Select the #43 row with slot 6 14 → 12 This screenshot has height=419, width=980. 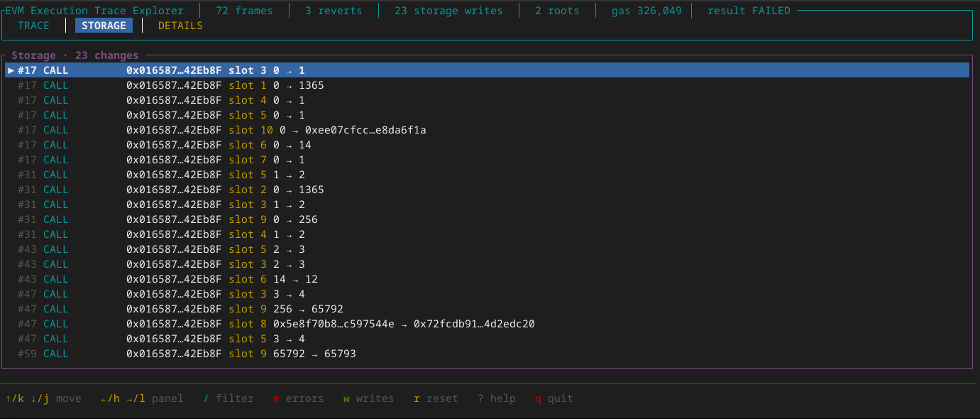488,279
